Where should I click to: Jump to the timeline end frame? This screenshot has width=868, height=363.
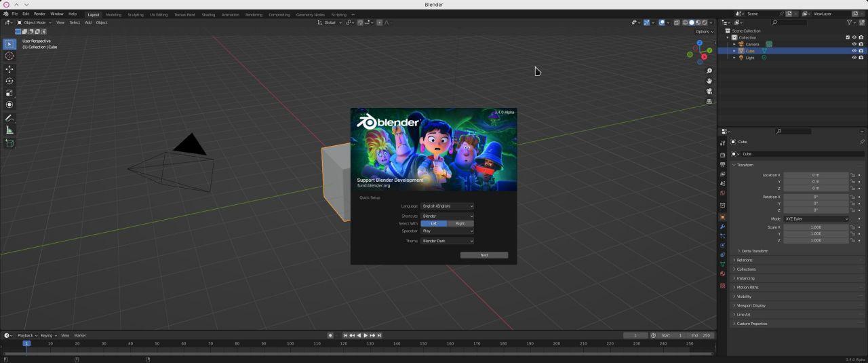[379, 335]
